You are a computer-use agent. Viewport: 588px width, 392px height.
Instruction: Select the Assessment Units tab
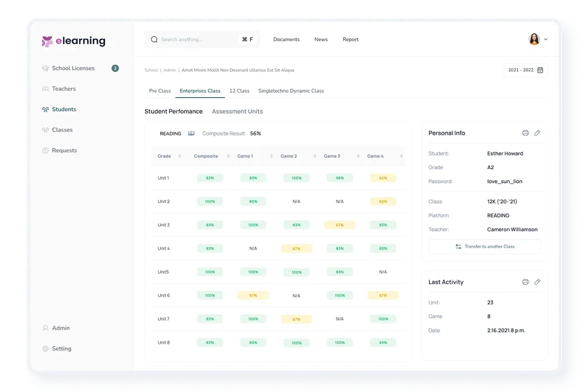pos(237,112)
